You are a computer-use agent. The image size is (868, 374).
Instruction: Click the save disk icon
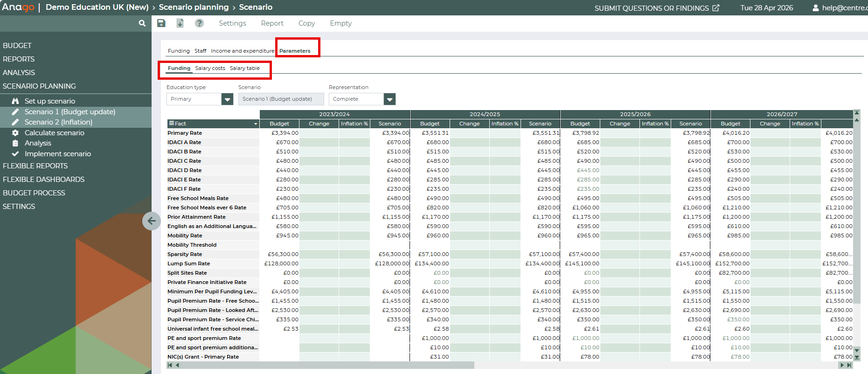point(161,23)
